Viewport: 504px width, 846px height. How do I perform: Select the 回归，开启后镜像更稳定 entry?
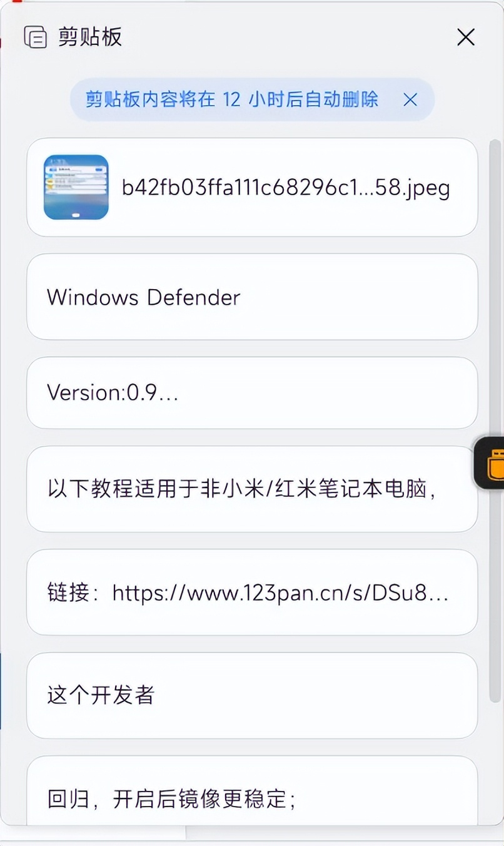tap(252, 791)
